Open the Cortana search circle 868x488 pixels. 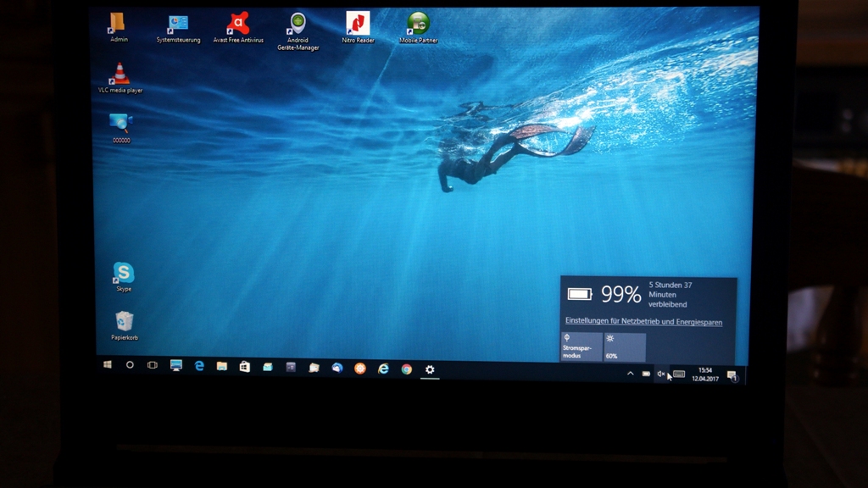[x=130, y=364]
